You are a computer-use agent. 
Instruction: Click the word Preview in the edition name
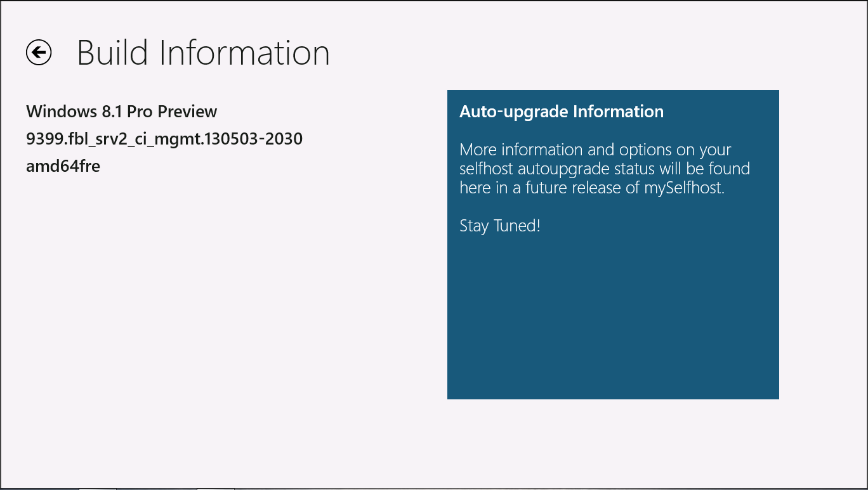pyautogui.click(x=187, y=112)
